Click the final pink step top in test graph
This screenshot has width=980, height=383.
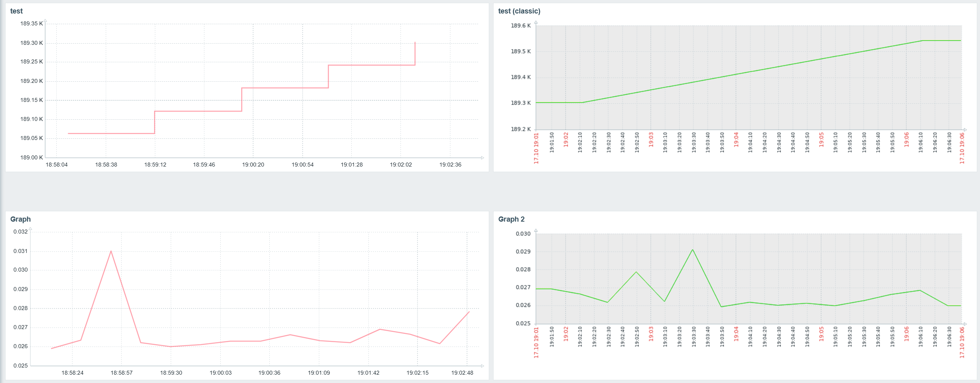coord(415,42)
